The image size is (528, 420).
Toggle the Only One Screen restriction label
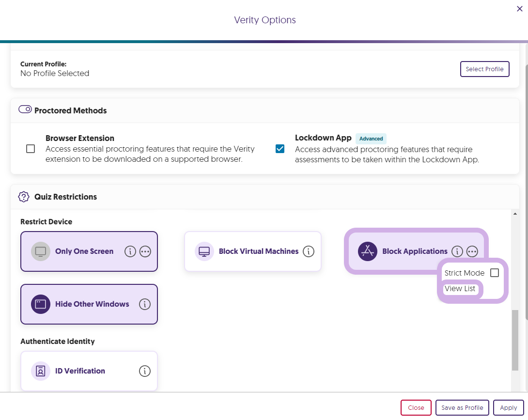(x=84, y=251)
